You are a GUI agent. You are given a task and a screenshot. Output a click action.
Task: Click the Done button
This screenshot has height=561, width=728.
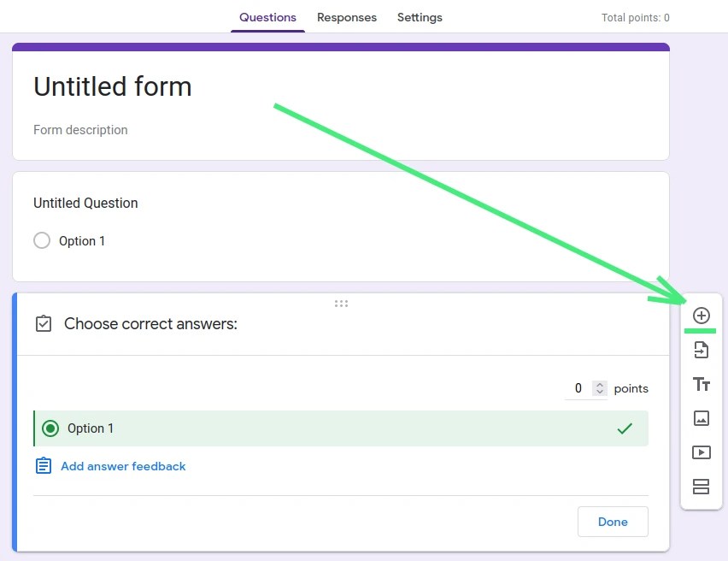point(613,521)
